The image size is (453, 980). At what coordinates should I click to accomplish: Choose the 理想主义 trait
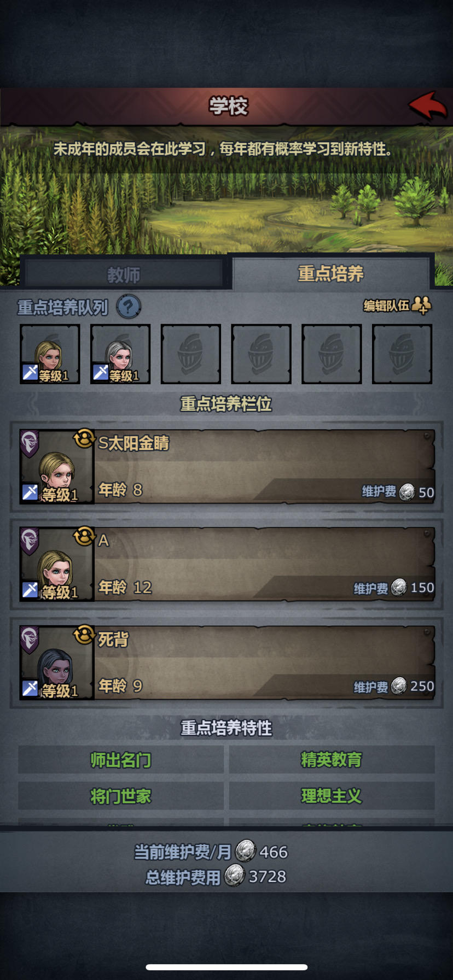332,796
